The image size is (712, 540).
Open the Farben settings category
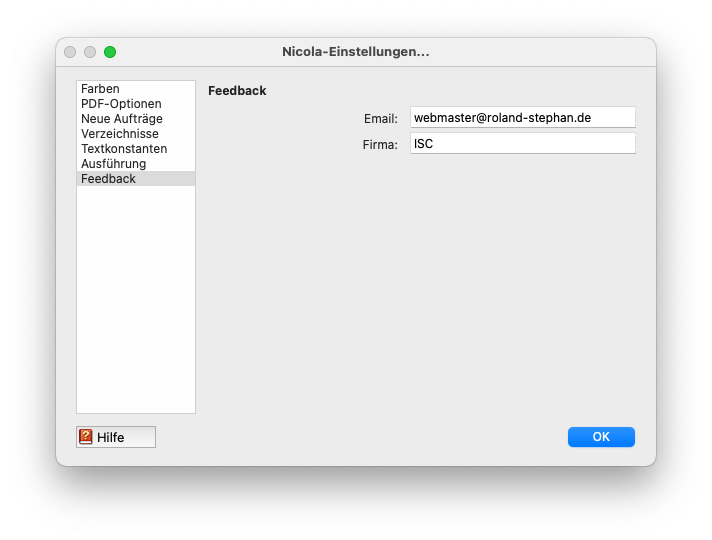pos(136,89)
